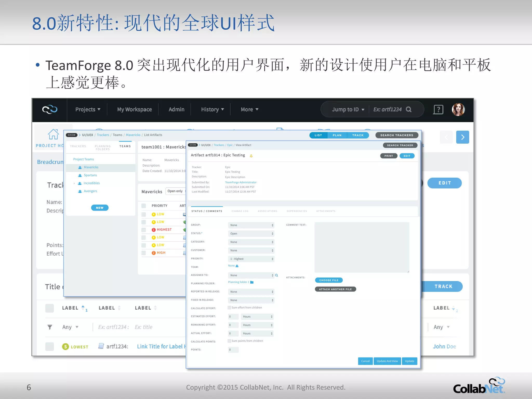
Task: Open the Jump to ID dropdown
Action: click(348, 109)
